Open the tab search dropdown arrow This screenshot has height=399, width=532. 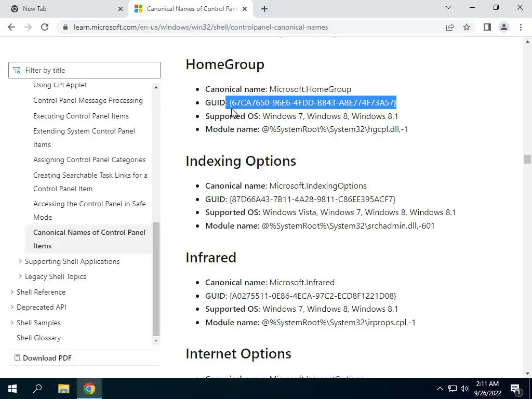(448, 7)
